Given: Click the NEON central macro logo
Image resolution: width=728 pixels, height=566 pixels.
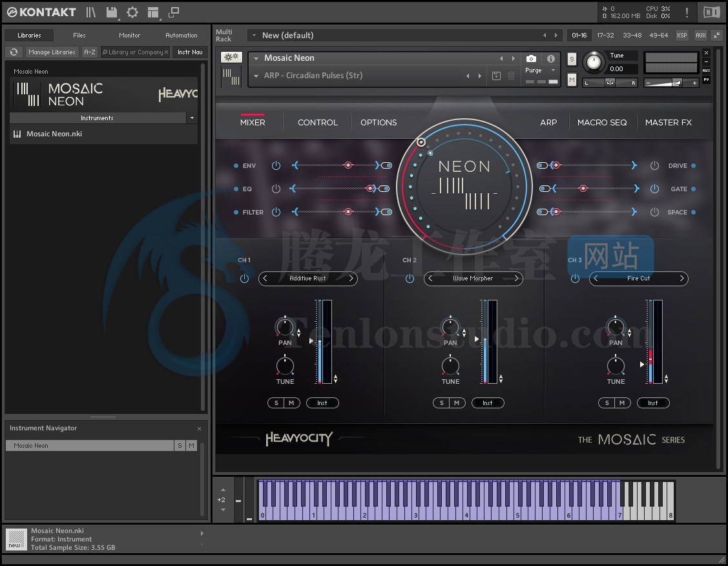Looking at the screenshot, I should click(x=464, y=187).
